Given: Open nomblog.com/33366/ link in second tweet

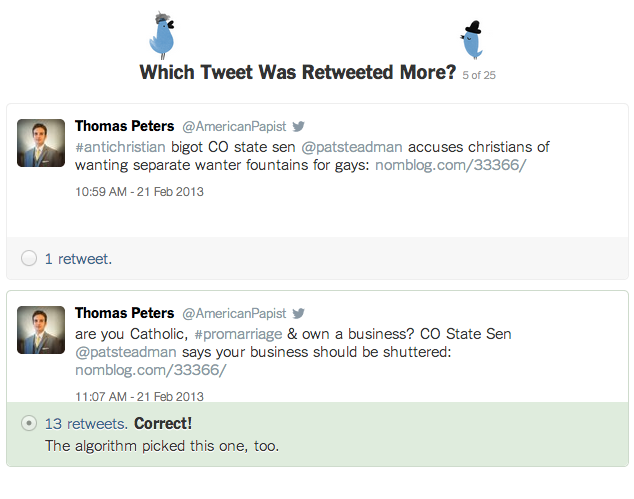Looking at the screenshot, I should pyautogui.click(x=151, y=370).
